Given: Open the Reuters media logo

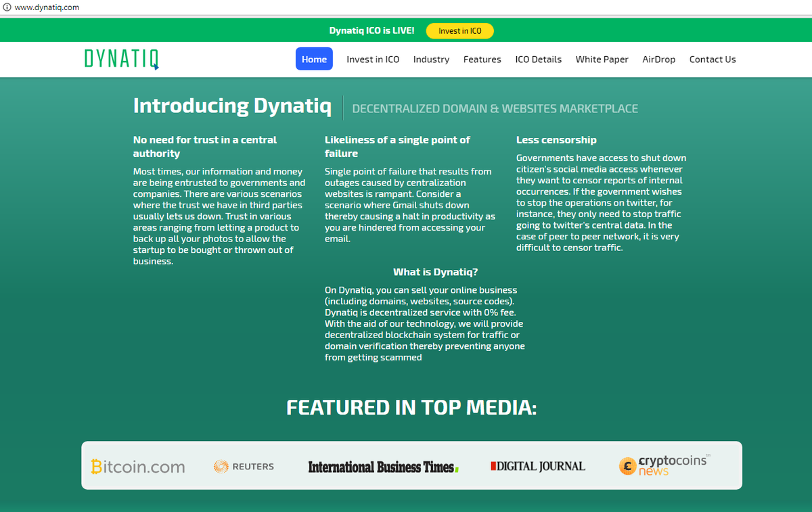Looking at the screenshot, I should click(244, 466).
